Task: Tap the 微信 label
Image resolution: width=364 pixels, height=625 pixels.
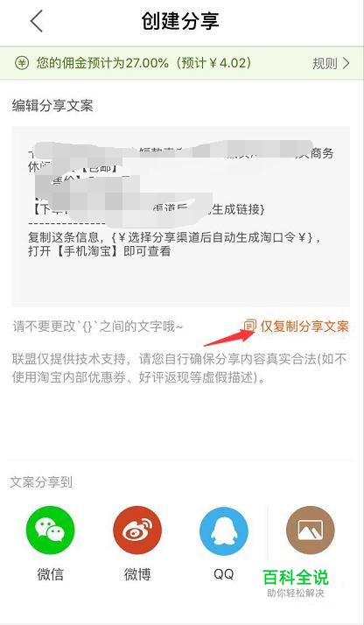Action: pyautogui.click(x=50, y=574)
